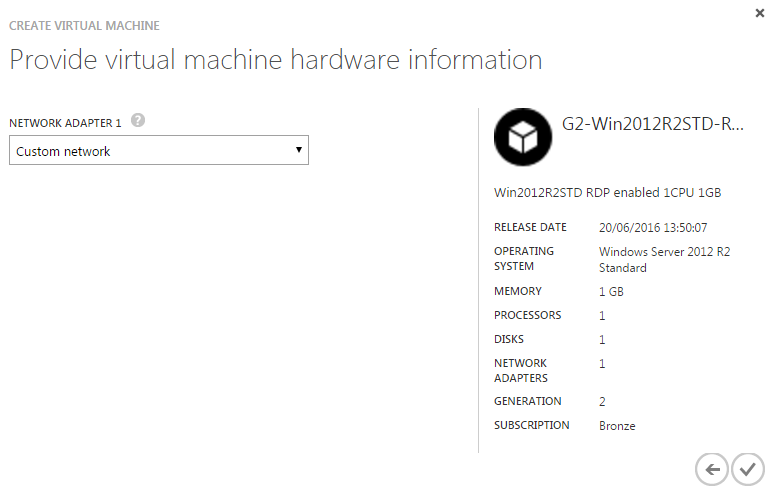Viewport: 775px width, 496px height.
Task: Click the help icon beside Network Adapter 1
Action: tap(138, 120)
